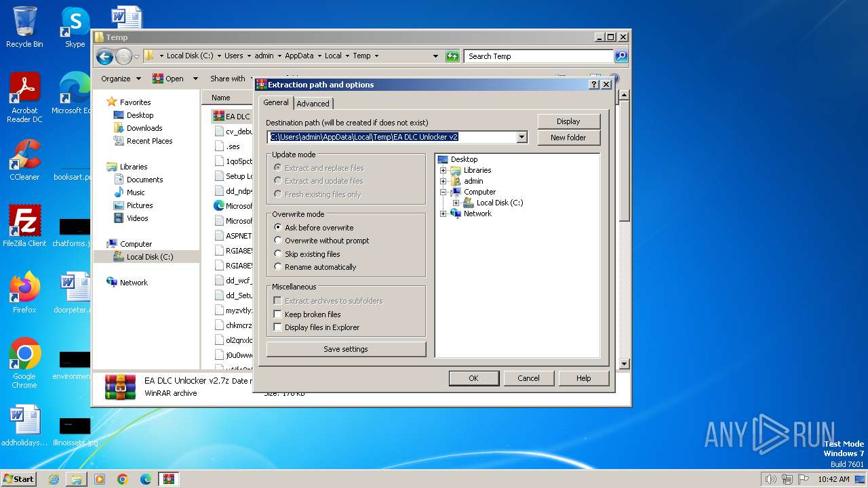868x488 pixels.
Task: Select Desktop in dialog folder tree
Action: [464, 159]
